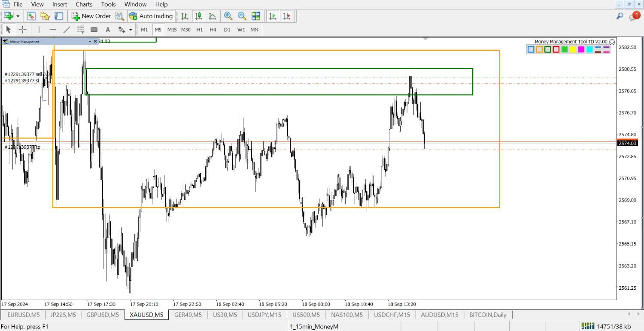This screenshot has width=644, height=331.
Task: Open the Charts menu
Action: click(x=84, y=4)
